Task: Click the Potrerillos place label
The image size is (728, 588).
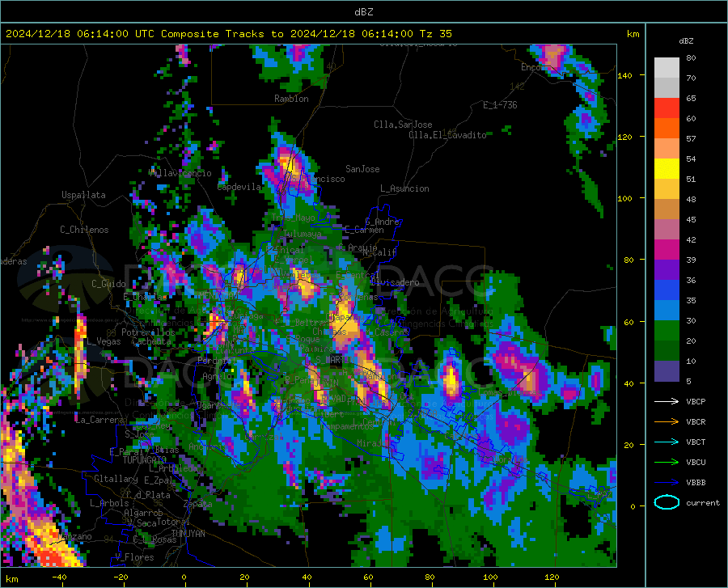Action: point(148,332)
